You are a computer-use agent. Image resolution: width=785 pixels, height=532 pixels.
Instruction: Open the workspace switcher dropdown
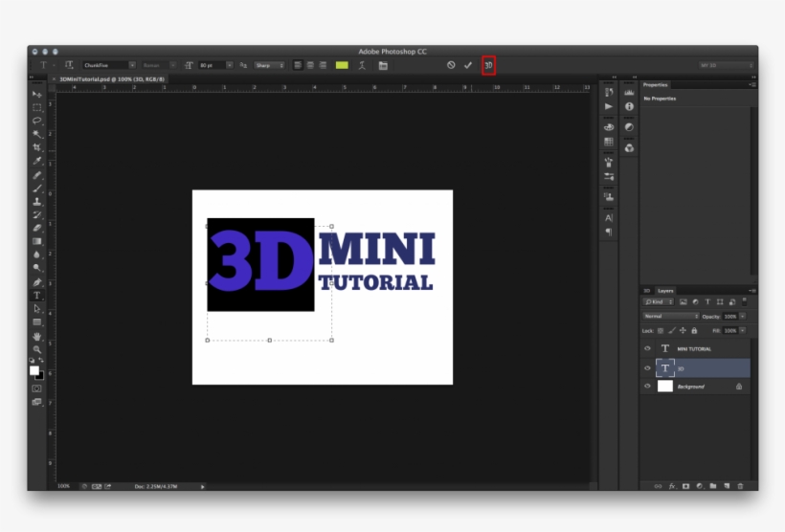[x=726, y=65]
